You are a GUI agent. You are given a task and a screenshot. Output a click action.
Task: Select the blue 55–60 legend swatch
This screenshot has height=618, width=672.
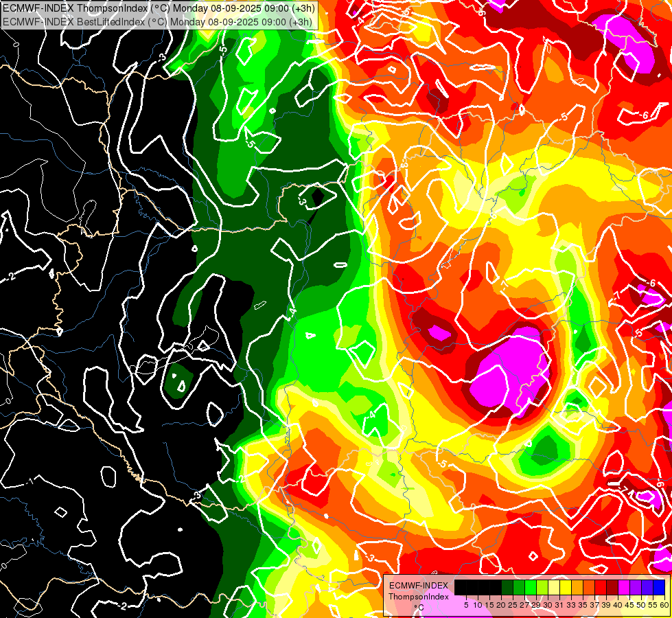659,587
